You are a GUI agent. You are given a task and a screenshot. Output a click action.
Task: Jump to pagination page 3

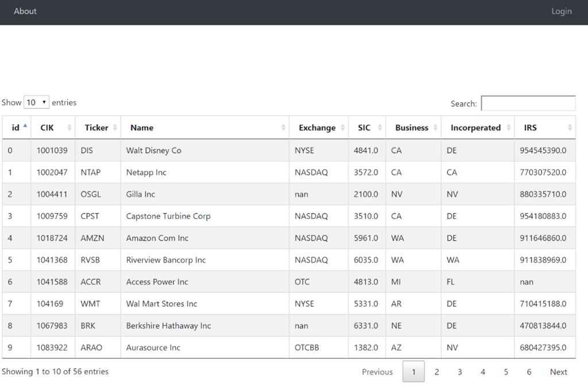[460, 372]
